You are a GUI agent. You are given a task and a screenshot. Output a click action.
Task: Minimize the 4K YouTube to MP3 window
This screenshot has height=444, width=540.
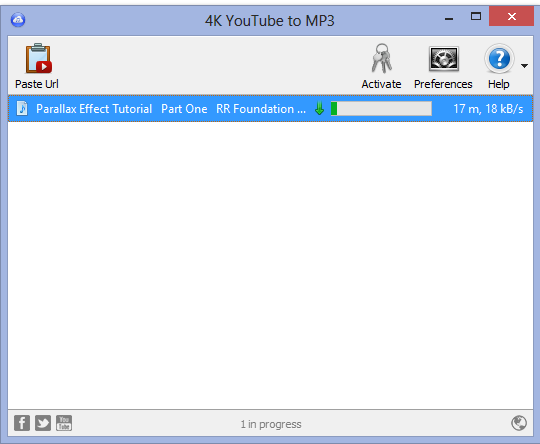448,18
